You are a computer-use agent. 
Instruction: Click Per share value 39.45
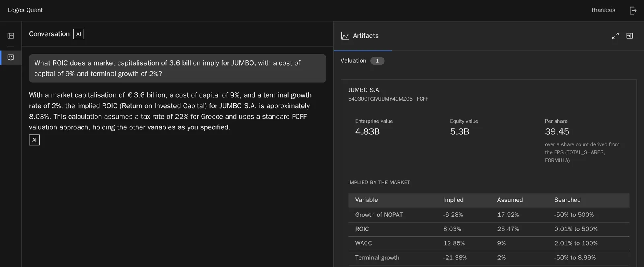(557, 131)
